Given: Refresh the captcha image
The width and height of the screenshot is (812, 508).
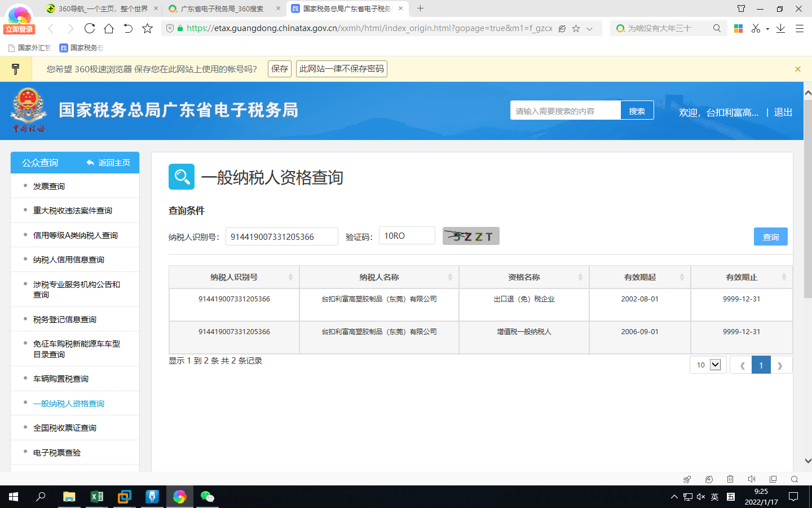Looking at the screenshot, I should pos(471,236).
